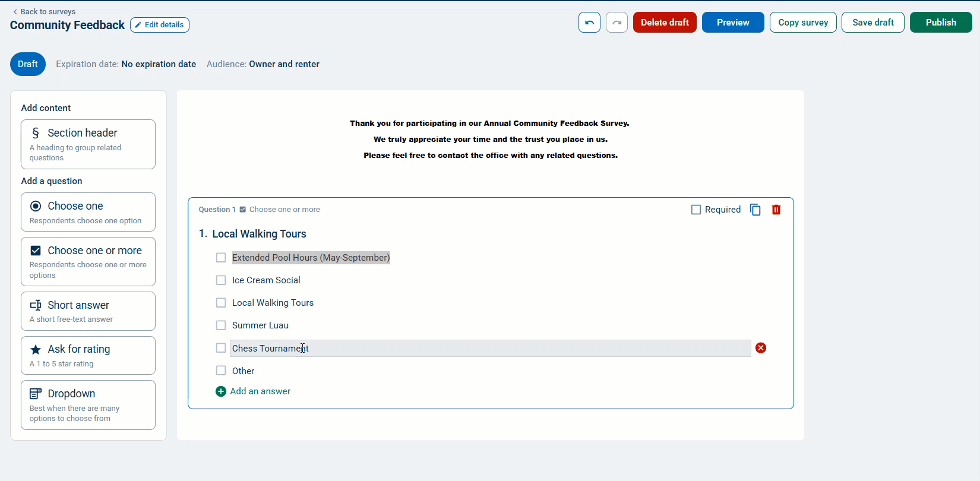Check the Ice Cream Social box
Viewport: 980px width, 481px height.
[221, 280]
